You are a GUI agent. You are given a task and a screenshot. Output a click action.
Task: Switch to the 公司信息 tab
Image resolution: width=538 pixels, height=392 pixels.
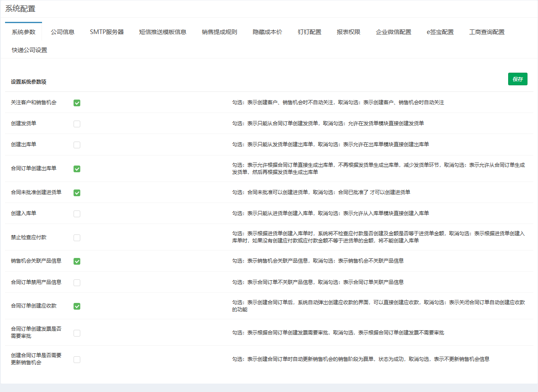click(63, 32)
